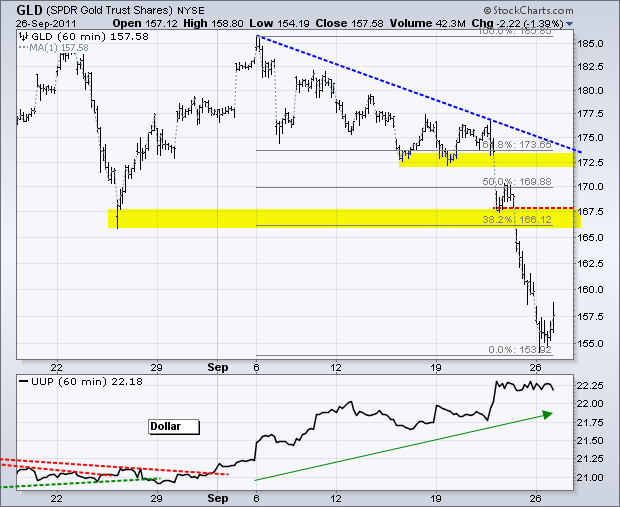Click the "(SPDR Gold Trust Shares)" name
The height and width of the screenshot is (507, 620).
click(x=109, y=10)
